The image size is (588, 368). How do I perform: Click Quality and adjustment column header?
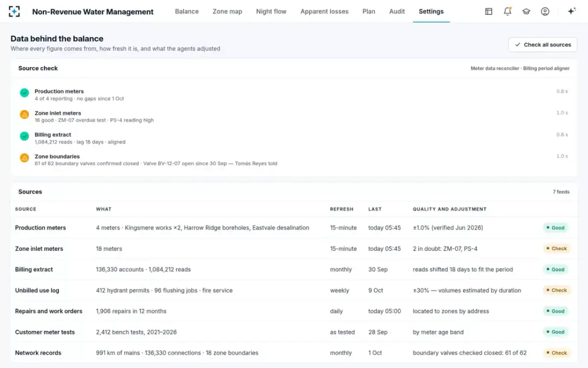[x=449, y=209]
